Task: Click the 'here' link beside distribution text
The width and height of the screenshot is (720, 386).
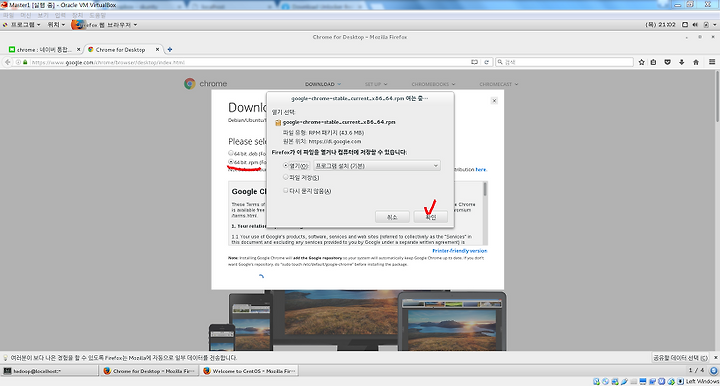Action: click(481, 169)
